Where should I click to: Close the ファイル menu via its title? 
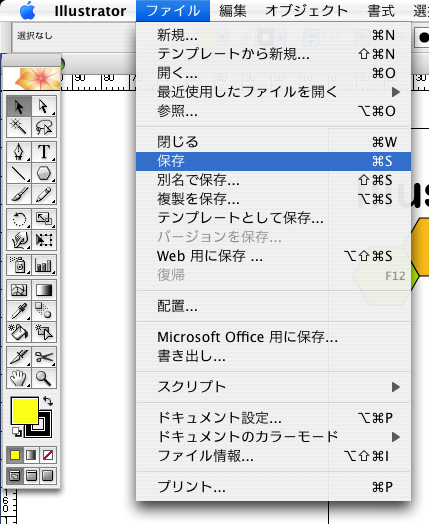coord(173,11)
